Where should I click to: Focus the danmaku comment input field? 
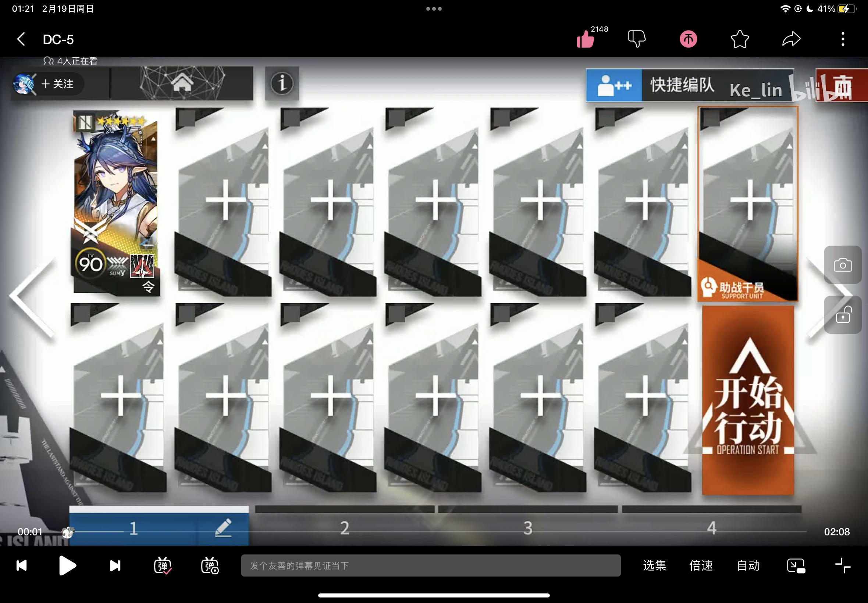(x=431, y=565)
